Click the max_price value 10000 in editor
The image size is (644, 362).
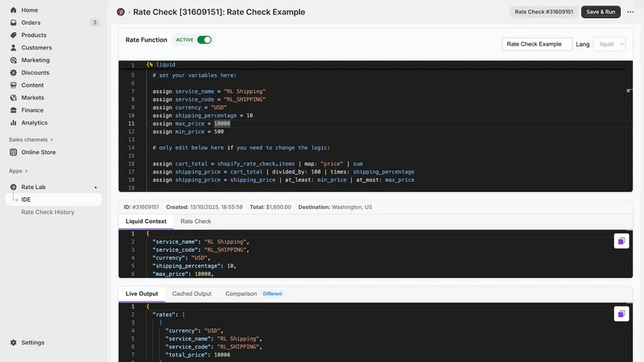[222, 124]
